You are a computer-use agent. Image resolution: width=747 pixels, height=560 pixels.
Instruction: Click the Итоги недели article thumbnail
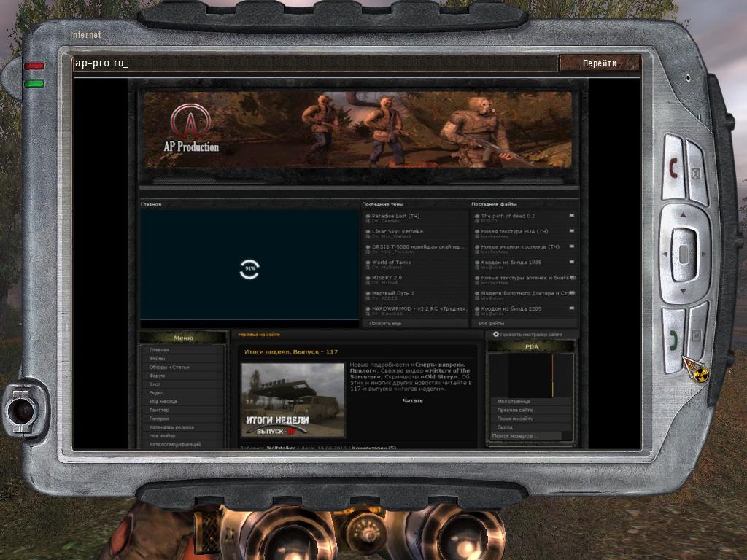[293, 400]
